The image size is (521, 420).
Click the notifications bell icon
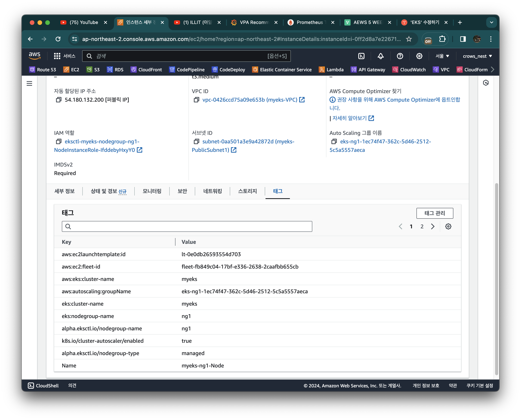380,56
